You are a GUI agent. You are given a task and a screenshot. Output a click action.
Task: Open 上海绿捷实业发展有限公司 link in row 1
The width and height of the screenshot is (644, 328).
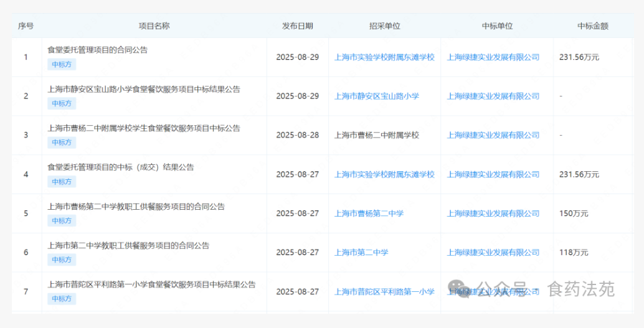pos(493,57)
